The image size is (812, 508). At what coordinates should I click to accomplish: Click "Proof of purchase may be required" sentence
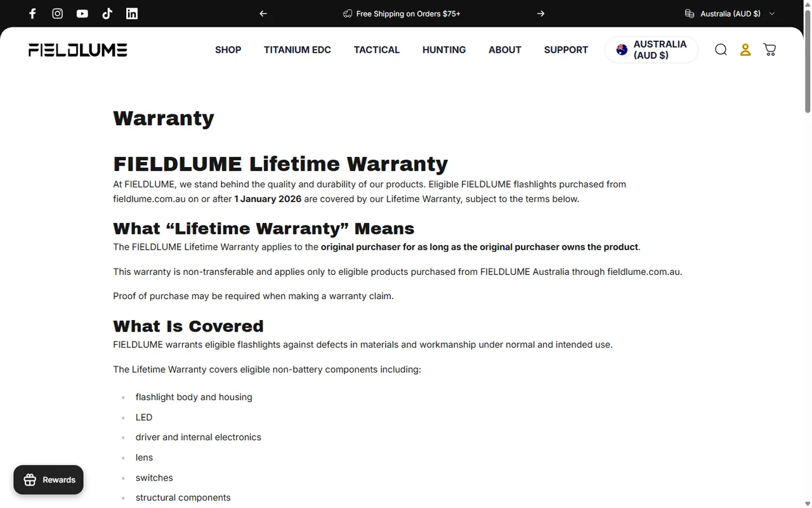coord(253,296)
